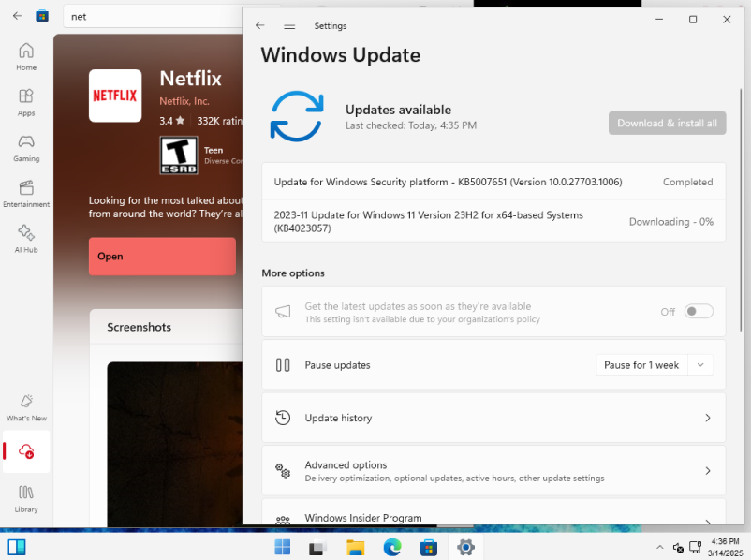Click Store search box containing net
This screenshot has height=560, width=751.
click(154, 17)
